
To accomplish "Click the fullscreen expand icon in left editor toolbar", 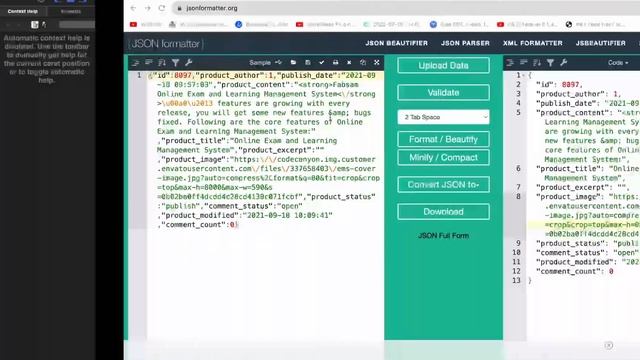I will coord(377,62).
